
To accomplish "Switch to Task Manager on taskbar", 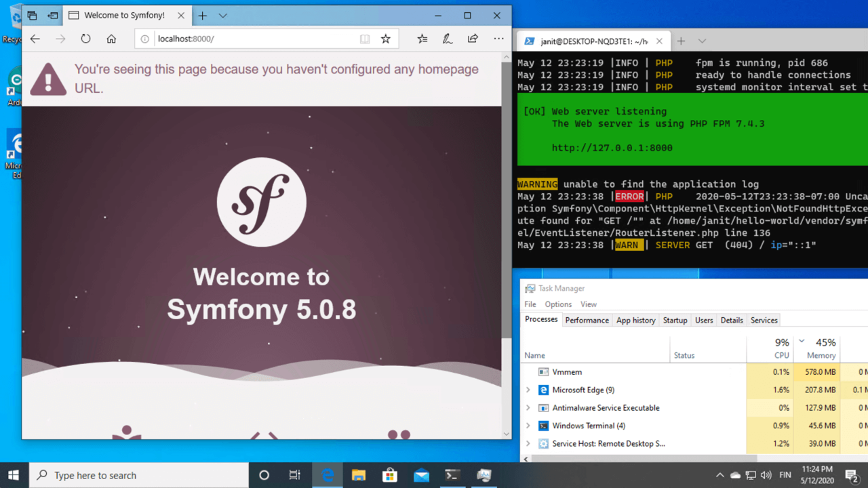I will 484,475.
